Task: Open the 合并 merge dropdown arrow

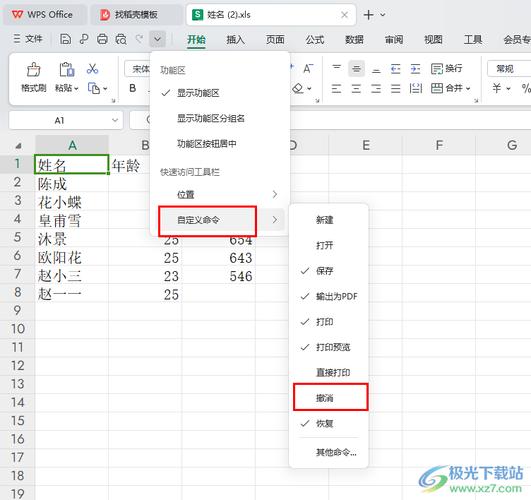Action: click(x=468, y=89)
